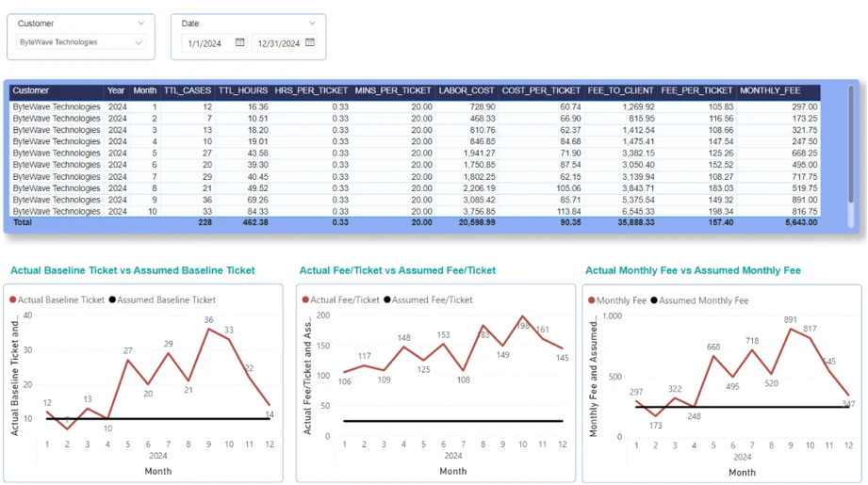Expand the Customer slicer header chevron
868x485 pixels.
point(141,24)
